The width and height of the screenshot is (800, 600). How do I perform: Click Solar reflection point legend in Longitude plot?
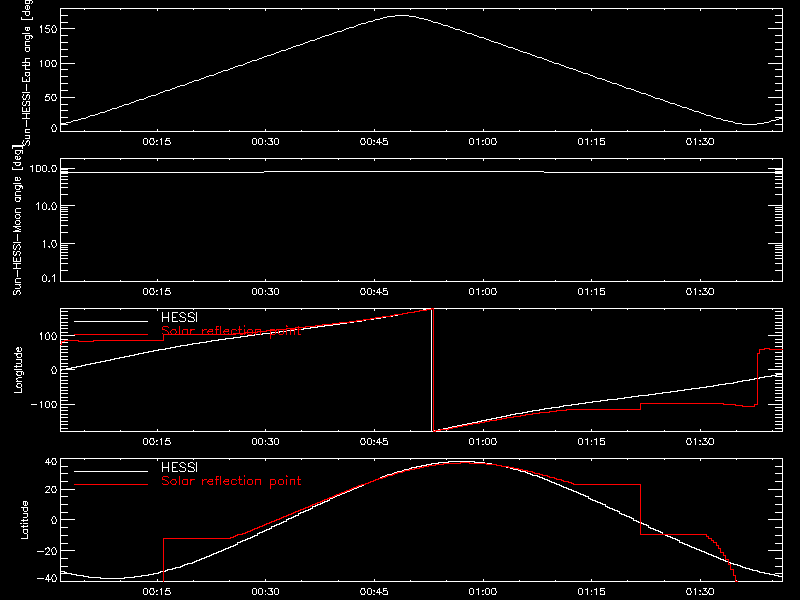(231, 331)
